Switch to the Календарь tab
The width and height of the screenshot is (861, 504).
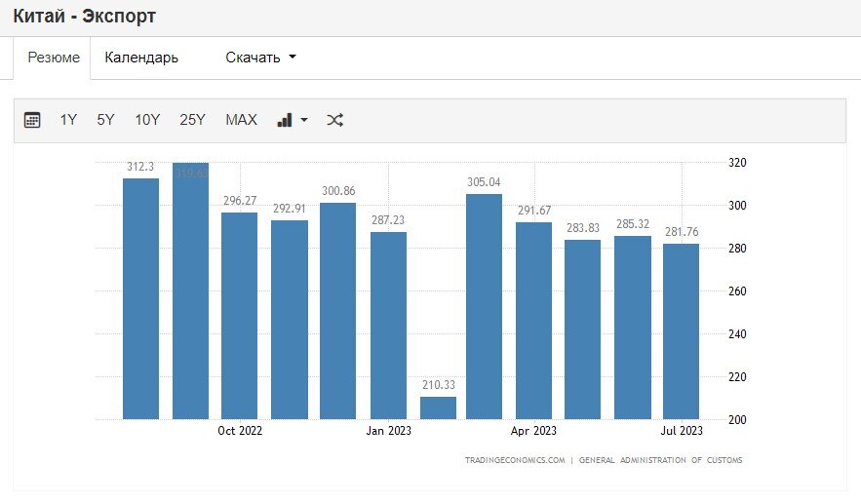click(x=141, y=58)
